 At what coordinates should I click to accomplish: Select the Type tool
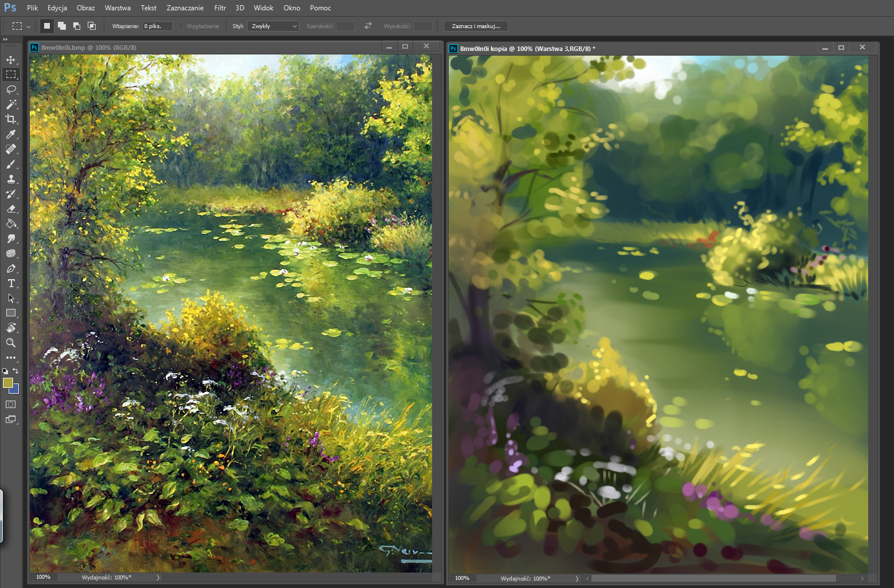(11, 283)
